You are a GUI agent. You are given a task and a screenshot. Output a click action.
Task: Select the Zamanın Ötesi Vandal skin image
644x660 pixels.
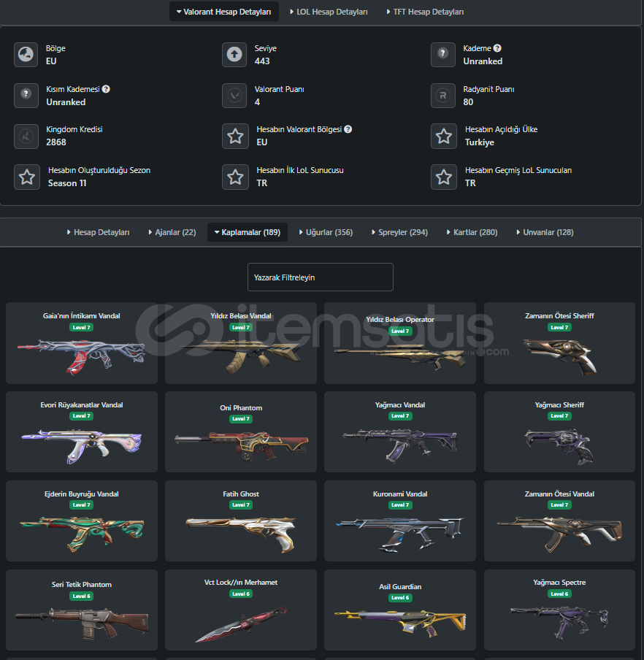point(559,534)
